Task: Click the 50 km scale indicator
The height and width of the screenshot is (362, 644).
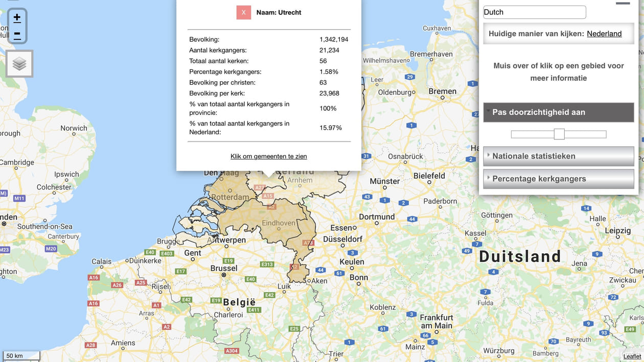Action: click(x=20, y=355)
